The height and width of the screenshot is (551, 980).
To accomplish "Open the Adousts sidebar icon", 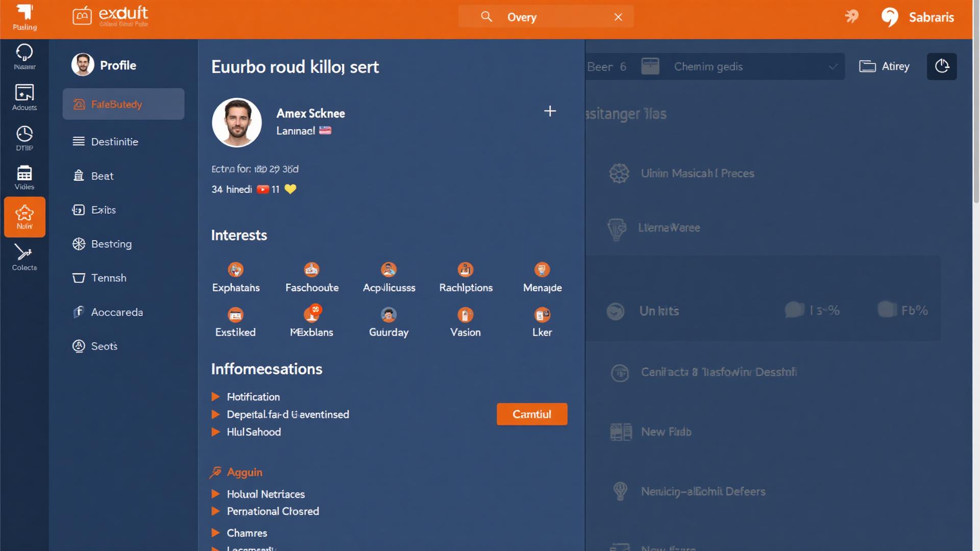I will coord(24,97).
